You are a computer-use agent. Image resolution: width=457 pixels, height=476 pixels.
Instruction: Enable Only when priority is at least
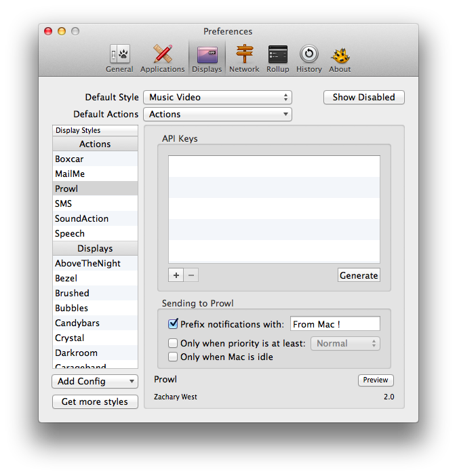click(173, 343)
